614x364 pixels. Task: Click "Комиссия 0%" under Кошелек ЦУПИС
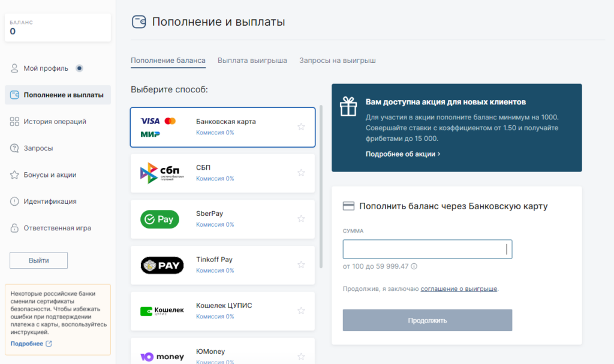click(x=215, y=316)
